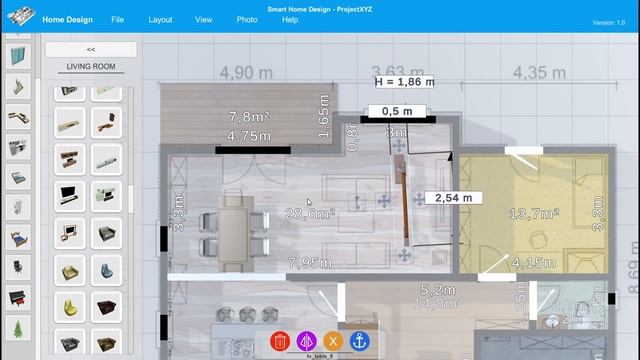Select the yellow 13,7m² room
Screen dimensions: 640x360
pos(534,213)
